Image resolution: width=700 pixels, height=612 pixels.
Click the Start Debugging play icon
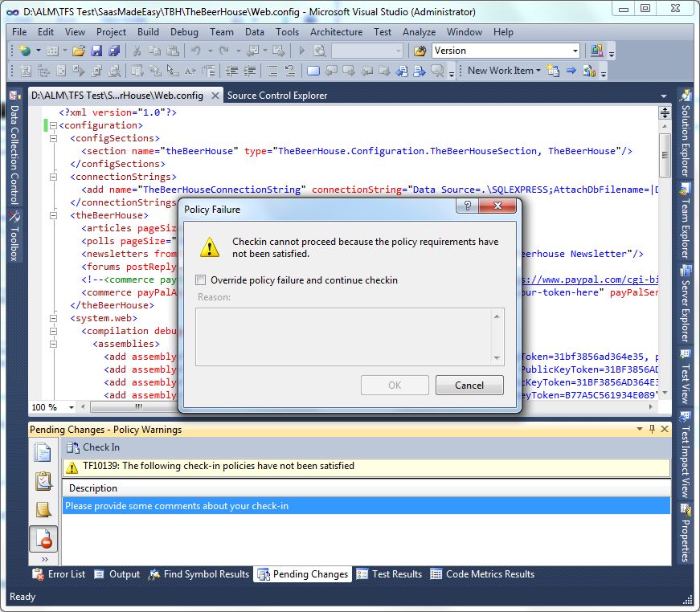[302, 51]
